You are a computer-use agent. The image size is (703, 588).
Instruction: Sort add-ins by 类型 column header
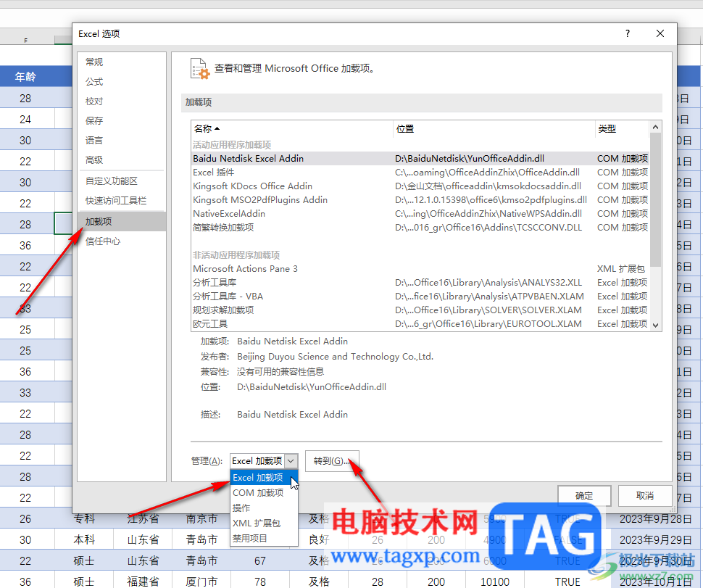tap(623, 129)
